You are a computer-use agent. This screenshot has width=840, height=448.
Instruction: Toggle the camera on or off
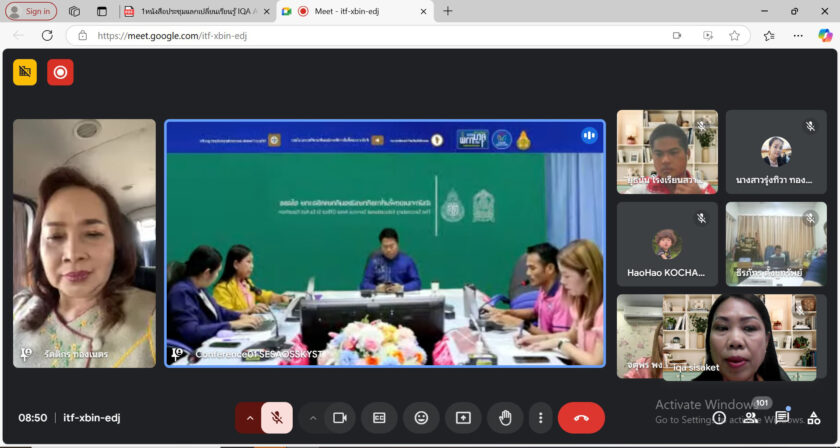click(339, 418)
